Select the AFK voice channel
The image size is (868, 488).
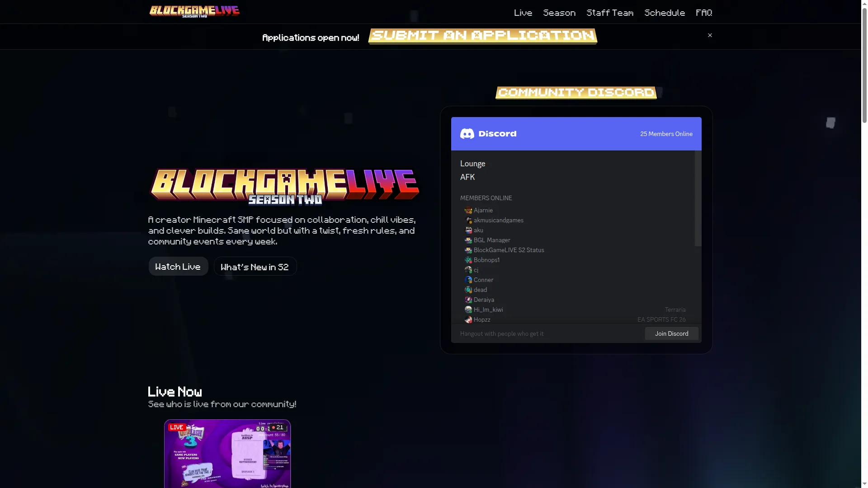pos(467,177)
